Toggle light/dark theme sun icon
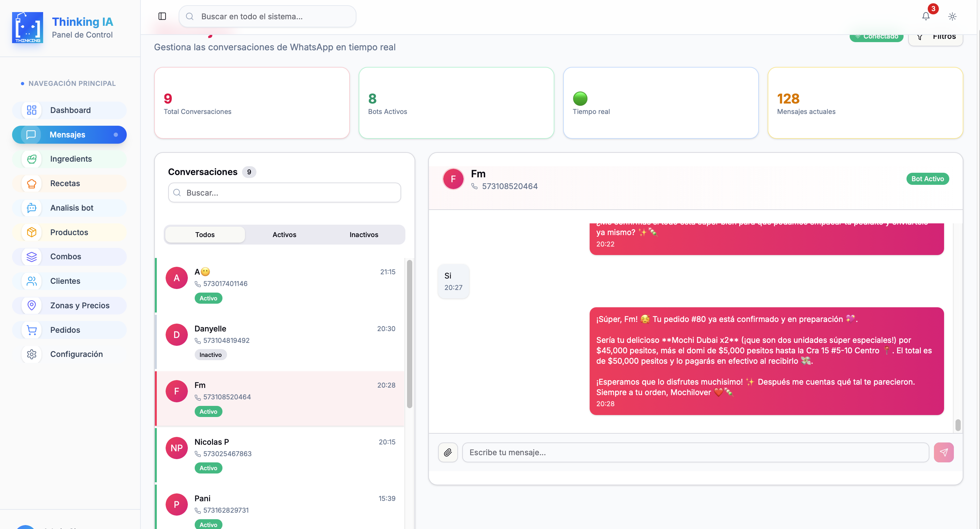 (952, 16)
